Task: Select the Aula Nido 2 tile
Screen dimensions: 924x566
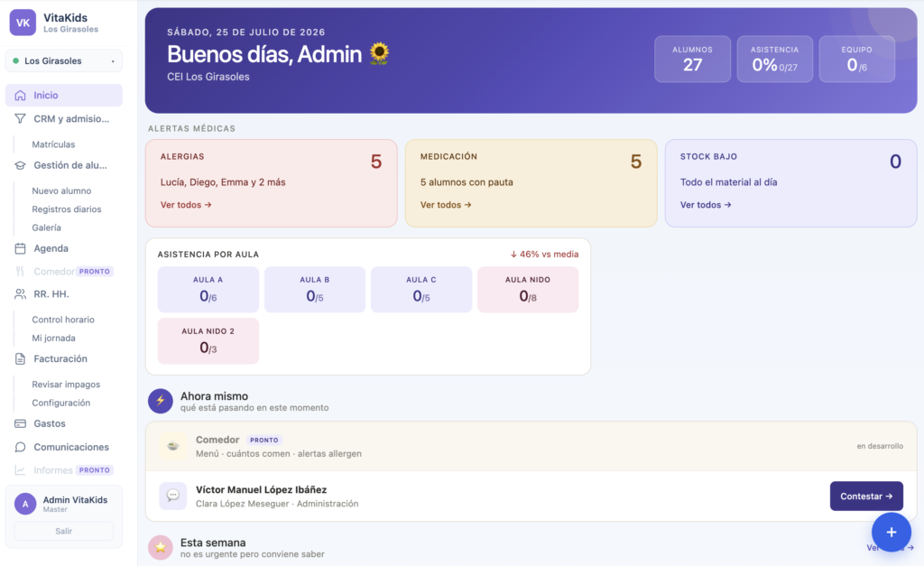Action: tap(208, 341)
